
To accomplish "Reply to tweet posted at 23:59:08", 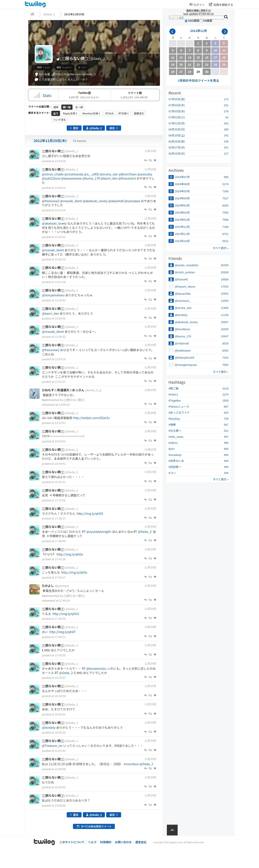I will (x=145, y=805).
